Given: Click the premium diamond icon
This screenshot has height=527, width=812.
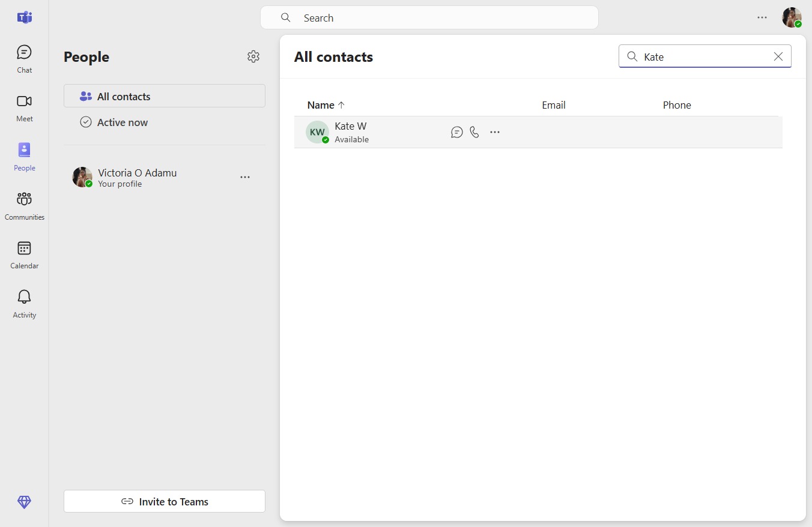Looking at the screenshot, I should coord(24,502).
